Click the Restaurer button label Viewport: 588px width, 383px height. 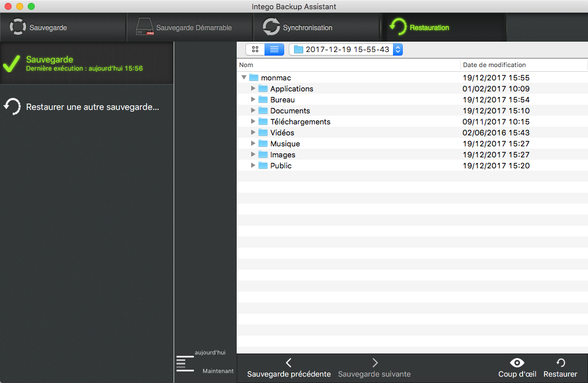click(560, 374)
